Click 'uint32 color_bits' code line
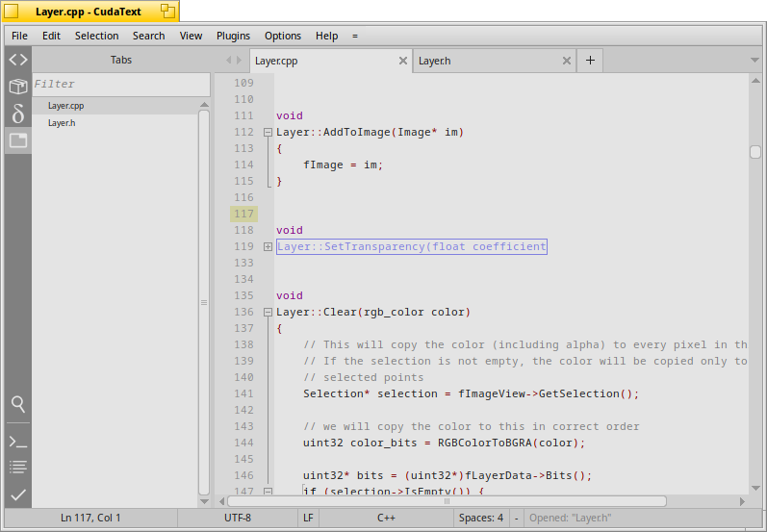 tap(444, 443)
